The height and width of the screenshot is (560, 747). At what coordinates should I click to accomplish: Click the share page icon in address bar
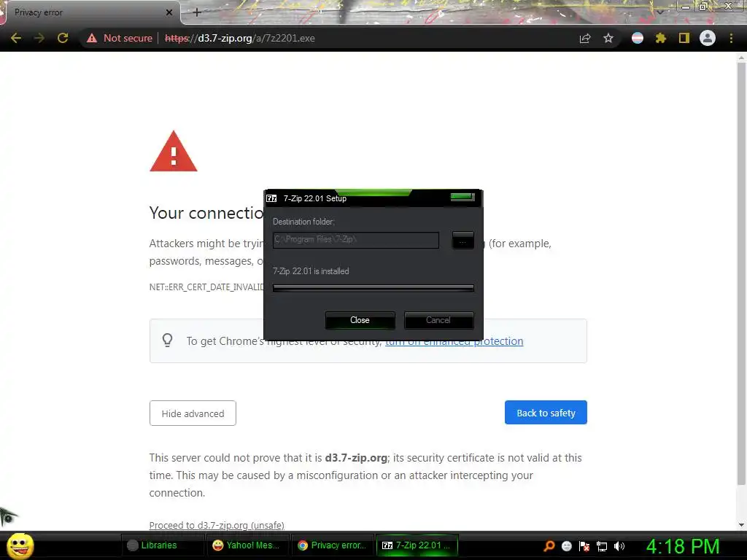point(585,38)
